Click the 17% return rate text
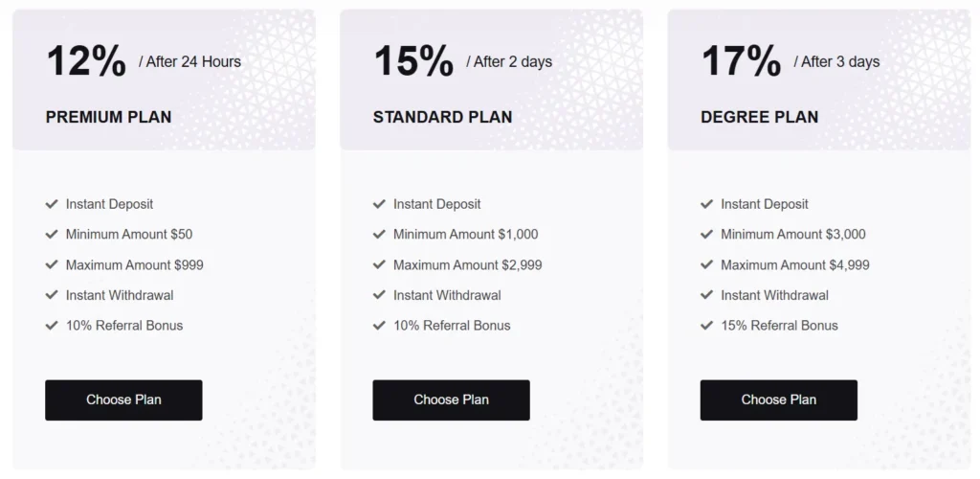Image resolution: width=980 pixels, height=479 pixels. (x=741, y=61)
